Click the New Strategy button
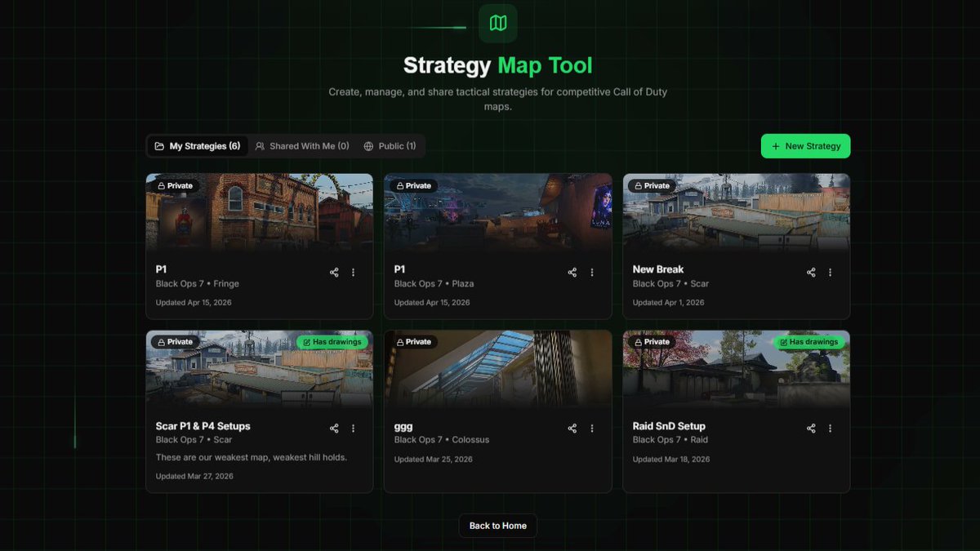 [x=805, y=146]
